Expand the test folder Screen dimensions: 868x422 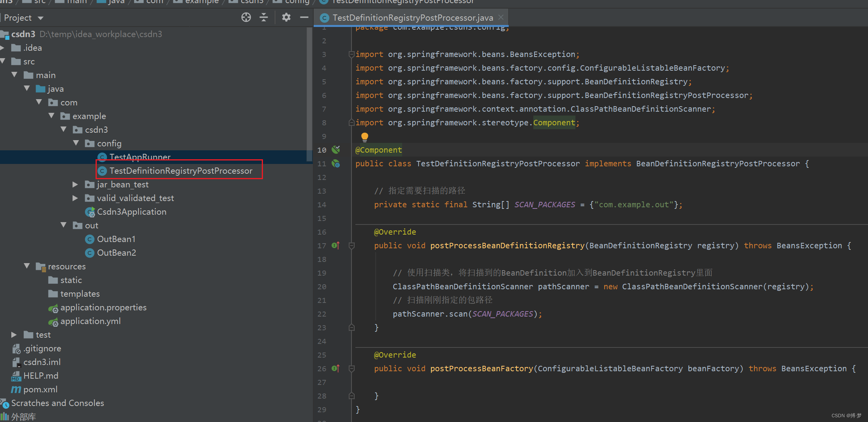click(x=14, y=335)
